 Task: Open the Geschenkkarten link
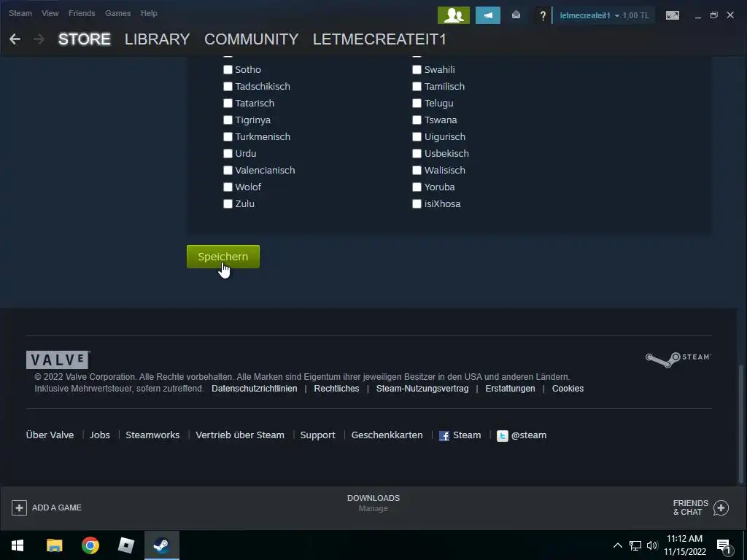click(x=387, y=435)
